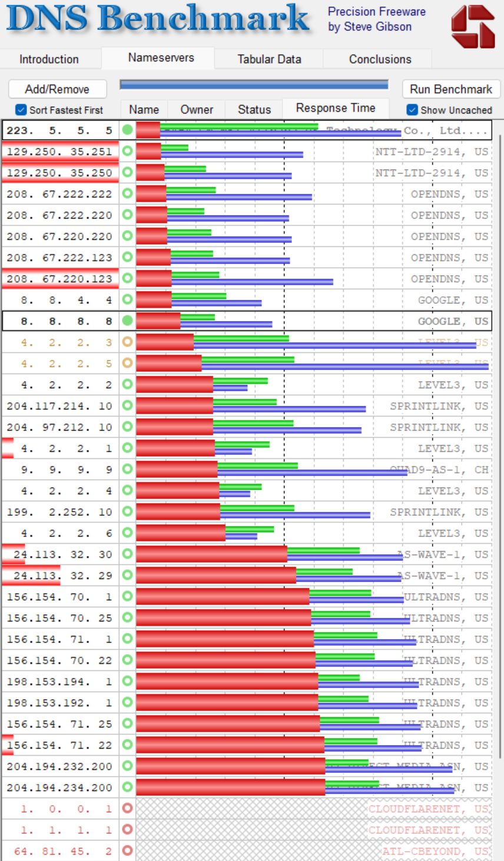Click the Run Benchmark button
Viewport: 504px width, 861px height.
(x=451, y=89)
